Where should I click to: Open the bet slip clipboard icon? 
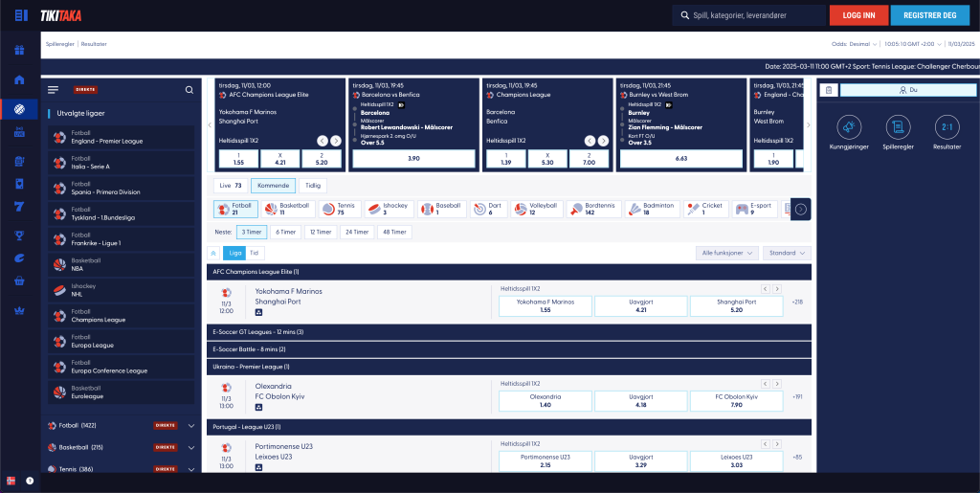click(828, 90)
